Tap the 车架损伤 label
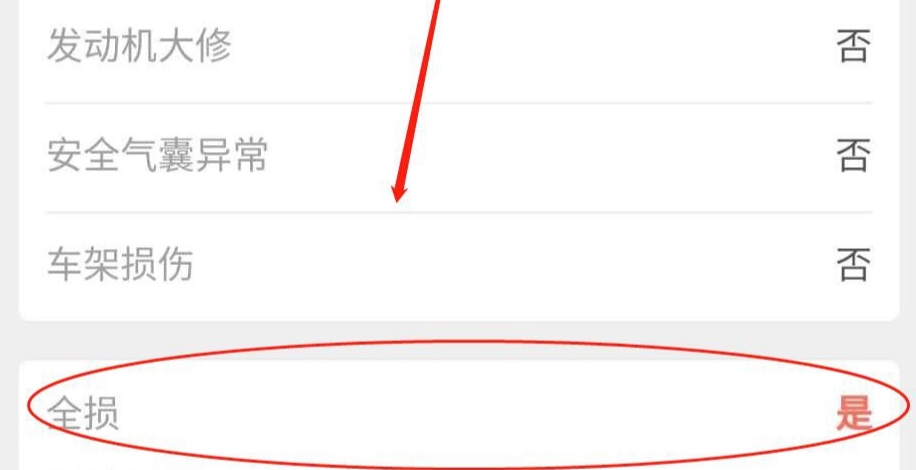Image resolution: width=916 pixels, height=470 pixels. [x=120, y=264]
